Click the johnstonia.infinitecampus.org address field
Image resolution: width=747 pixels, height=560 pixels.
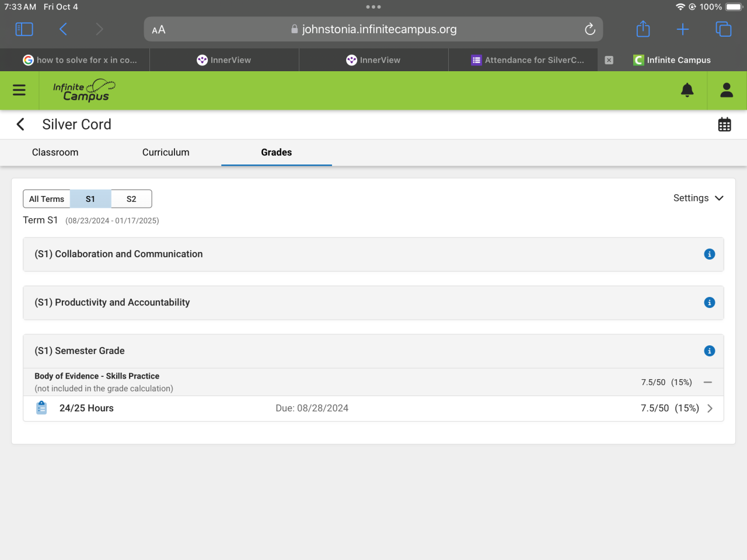click(x=373, y=29)
